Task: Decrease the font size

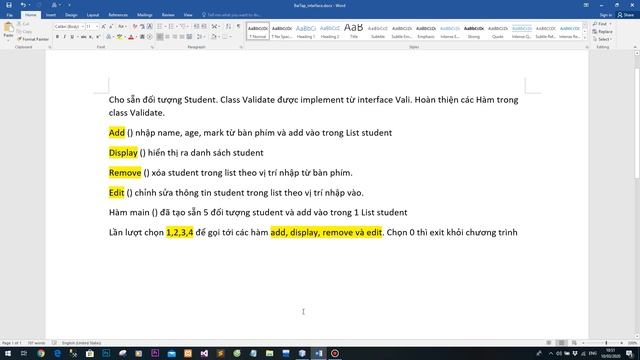Action: coord(111,27)
